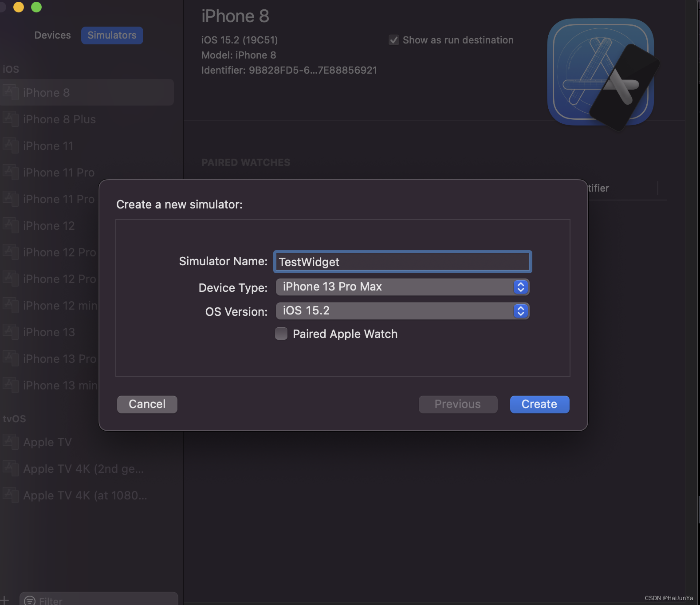Toggle Show as run destination checkbox
700x605 pixels.
[x=394, y=40]
